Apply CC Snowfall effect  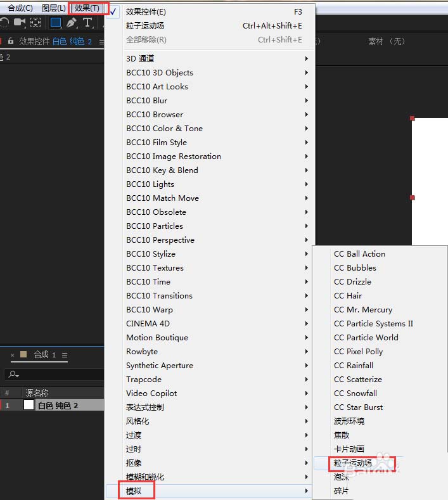tap(380, 393)
